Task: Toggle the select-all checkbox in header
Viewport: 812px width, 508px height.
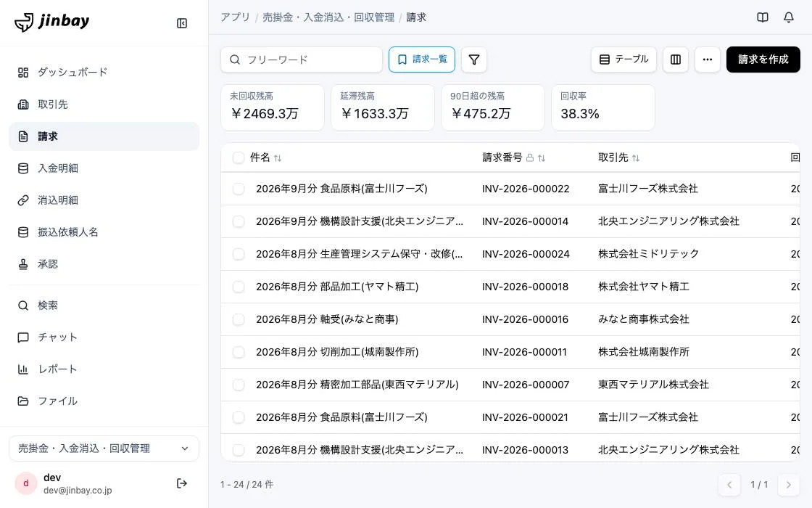Action: tap(239, 157)
